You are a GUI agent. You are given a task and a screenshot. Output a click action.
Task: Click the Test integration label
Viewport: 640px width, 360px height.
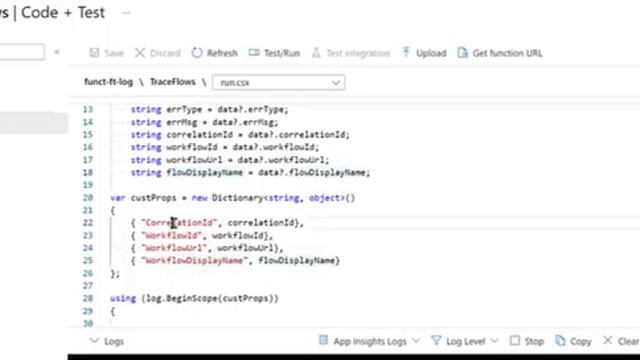click(358, 53)
